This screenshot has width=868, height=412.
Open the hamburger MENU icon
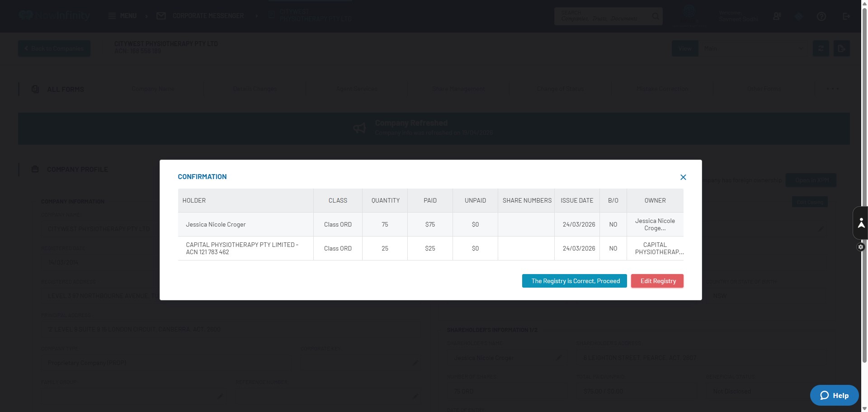tap(112, 16)
